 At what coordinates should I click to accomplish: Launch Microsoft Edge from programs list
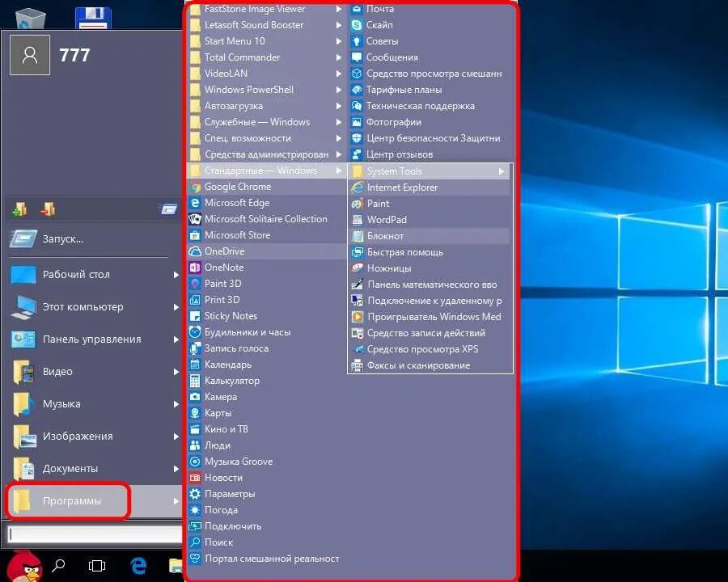click(x=266, y=203)
